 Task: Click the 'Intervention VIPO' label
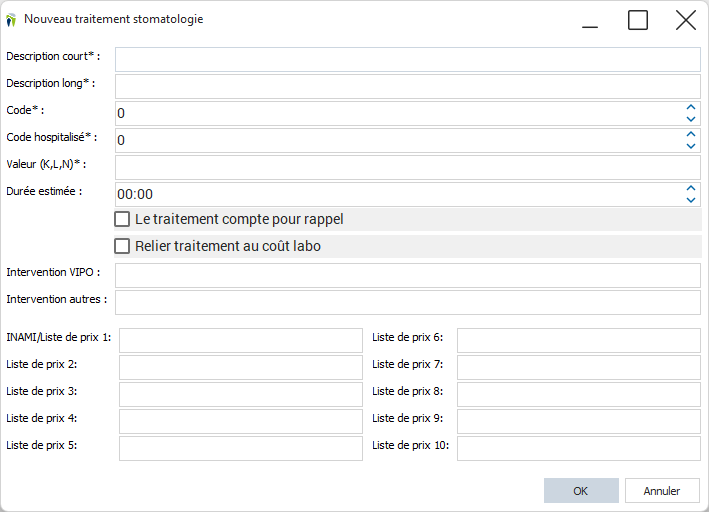pyautogui.click(x=53, y=272)
